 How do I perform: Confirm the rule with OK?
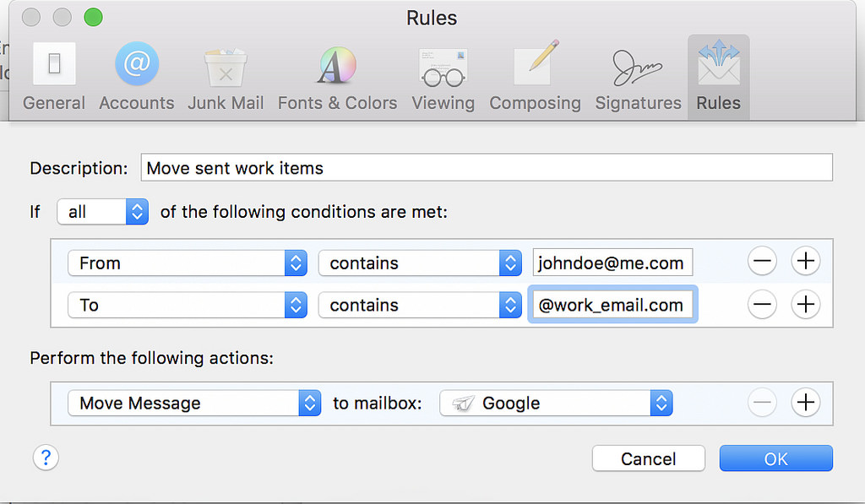tap(775, 458)
